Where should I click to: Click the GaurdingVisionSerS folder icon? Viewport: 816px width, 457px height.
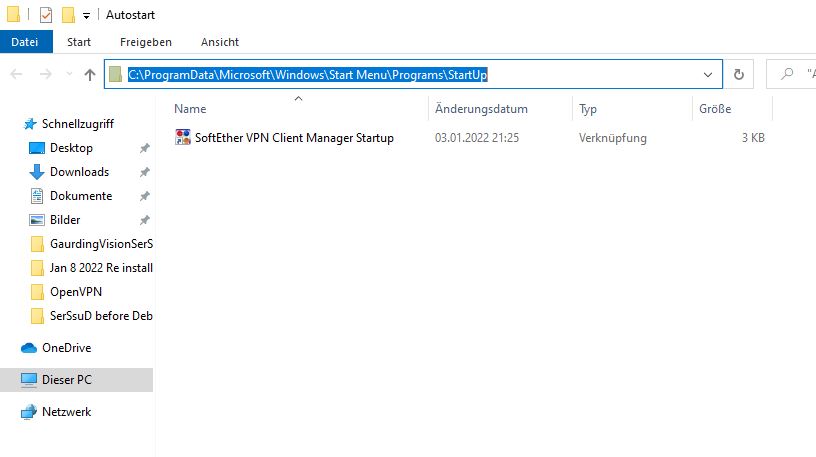(x=37, y=244)
